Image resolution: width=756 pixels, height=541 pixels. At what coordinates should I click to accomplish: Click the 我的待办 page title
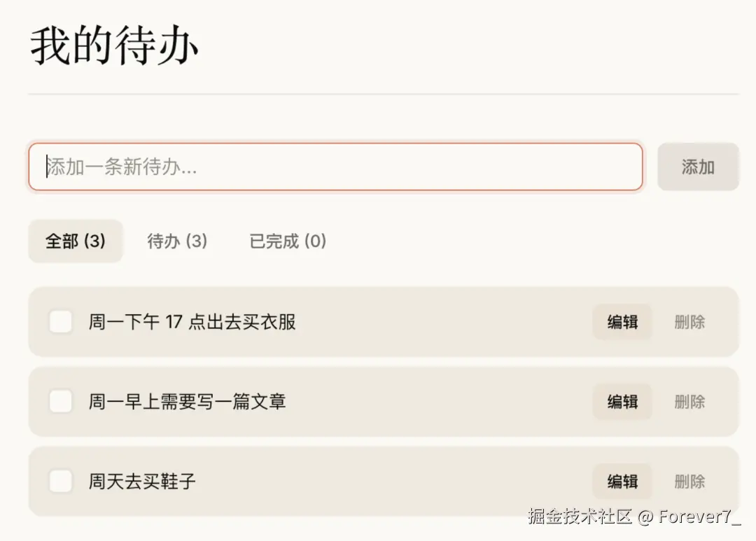(x=114, y=45)
